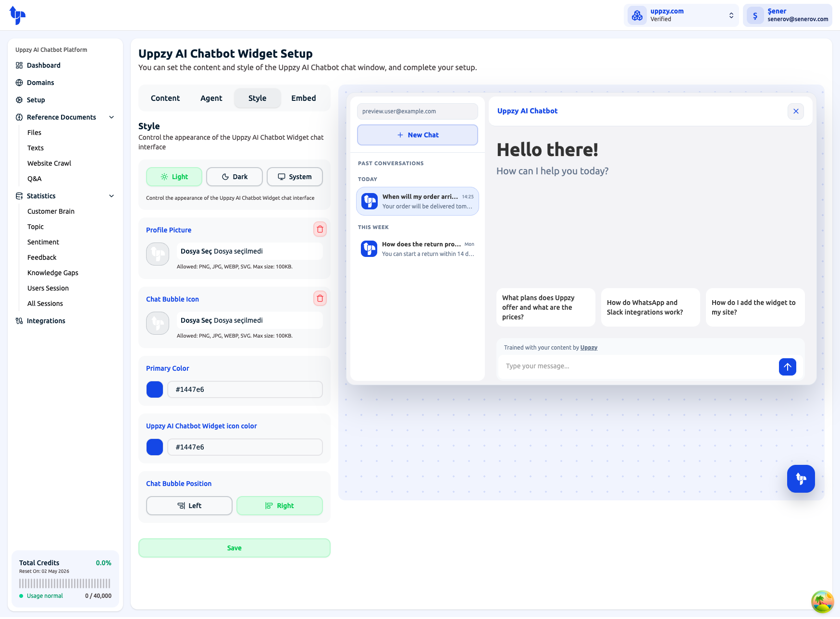
Task: Click the Reference Documents icon
Action: pyautogui.click(x=19, y=117)
